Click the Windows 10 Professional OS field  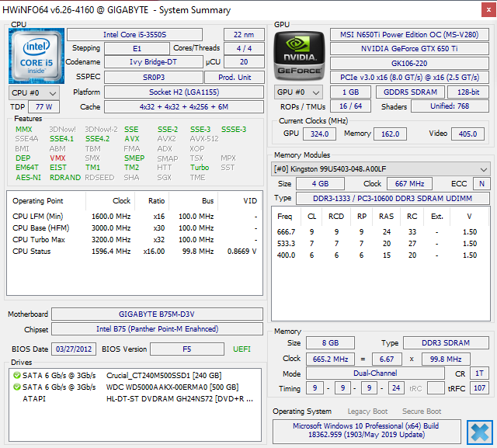point(367,430)
